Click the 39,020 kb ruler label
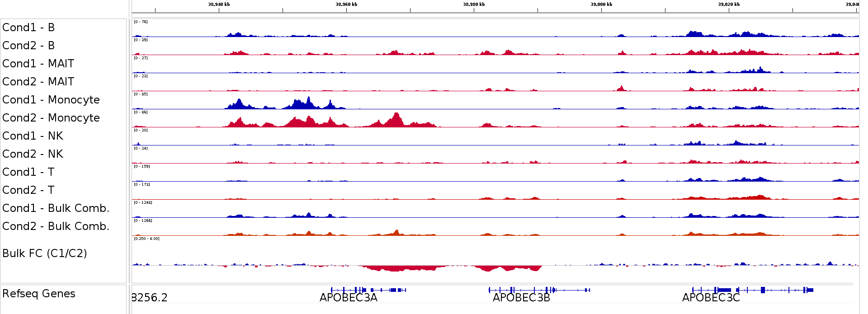 pos(729,5)
